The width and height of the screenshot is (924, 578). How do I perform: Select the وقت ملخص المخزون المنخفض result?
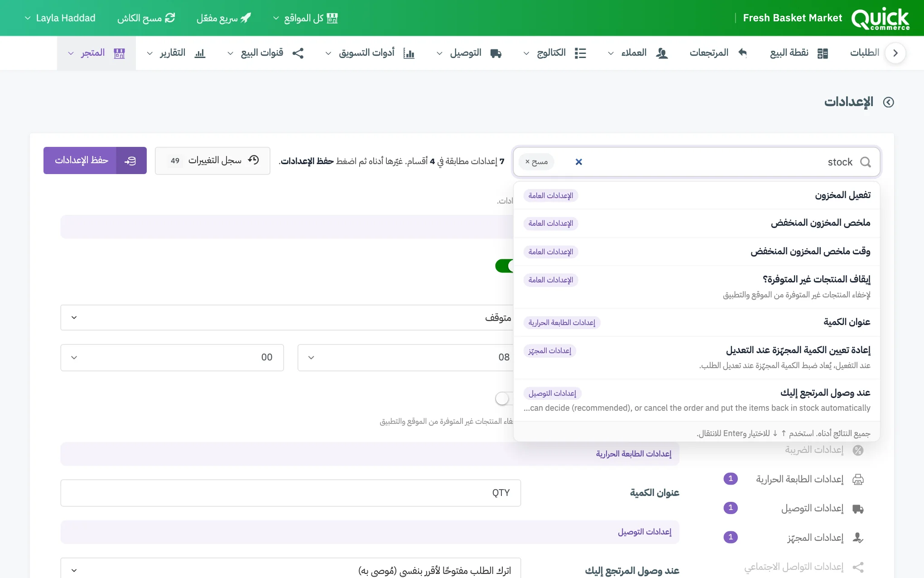tap(697, 252)
